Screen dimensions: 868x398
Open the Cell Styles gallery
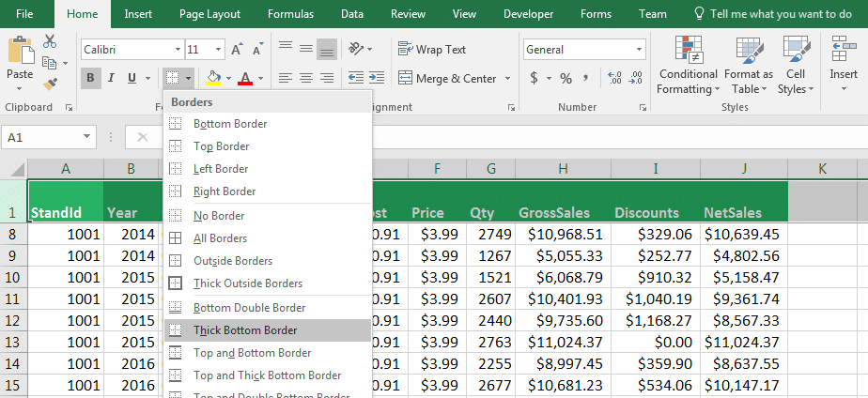(x=796, y=65)
